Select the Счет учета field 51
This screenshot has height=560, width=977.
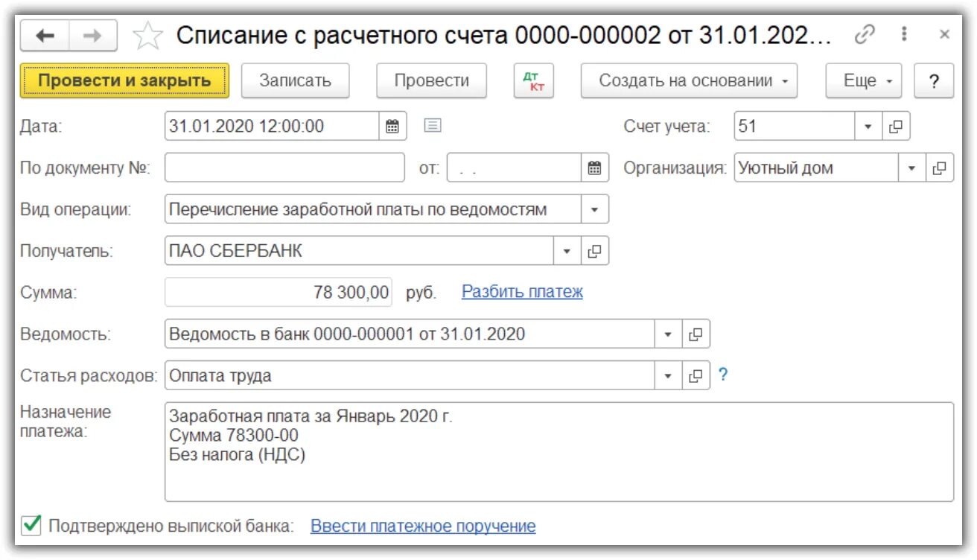coord(794,127)
